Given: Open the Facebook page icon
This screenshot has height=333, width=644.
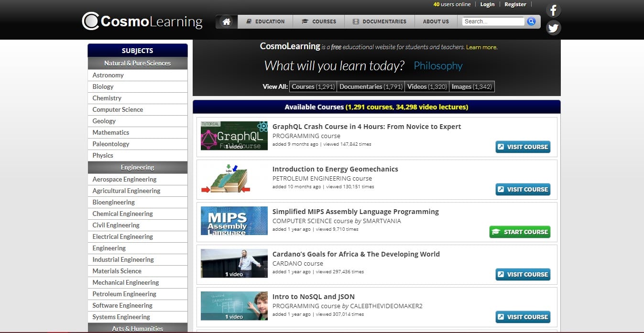Looking at the screenshot, I should 553,10.
